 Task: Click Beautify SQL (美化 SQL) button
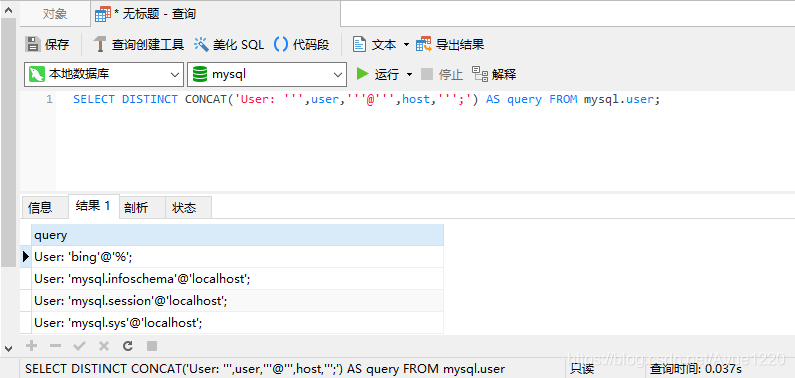(229, 45)
